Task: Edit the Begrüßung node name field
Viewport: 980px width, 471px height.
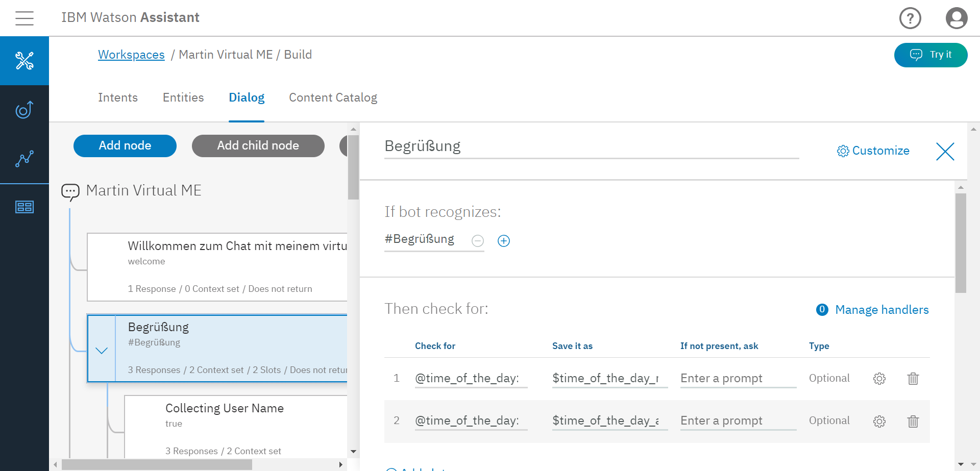Action: click(x=592, y=146)
